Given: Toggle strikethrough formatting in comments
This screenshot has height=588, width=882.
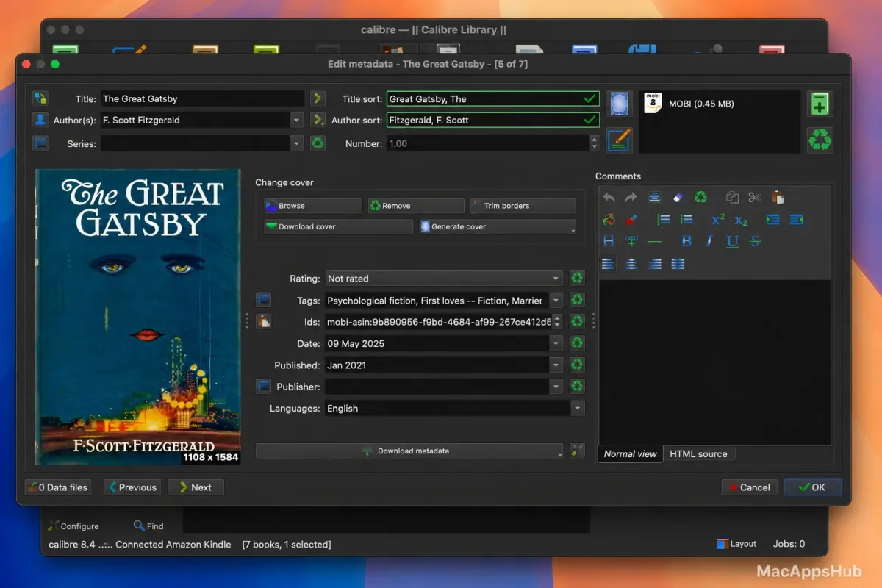Looking at the screenshot, I should [755, 241].
